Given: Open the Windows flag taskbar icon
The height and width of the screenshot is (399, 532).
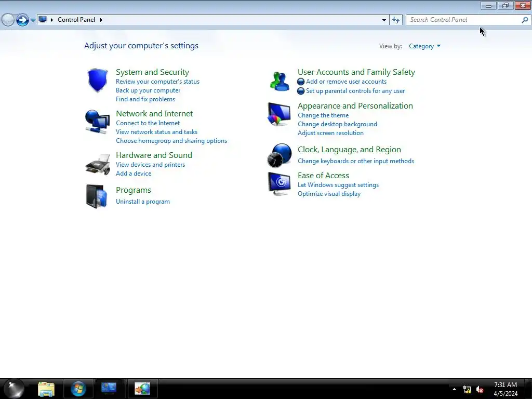Looking at the screenshot, I should pos(78,389).
